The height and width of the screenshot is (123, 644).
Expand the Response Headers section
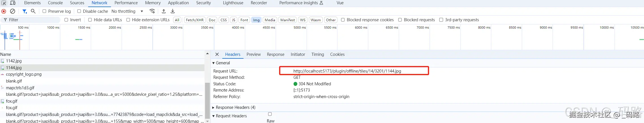click(213, 107)
